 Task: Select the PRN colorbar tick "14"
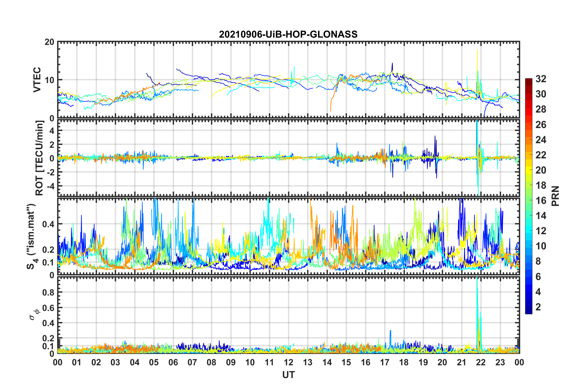coord(541,216)
